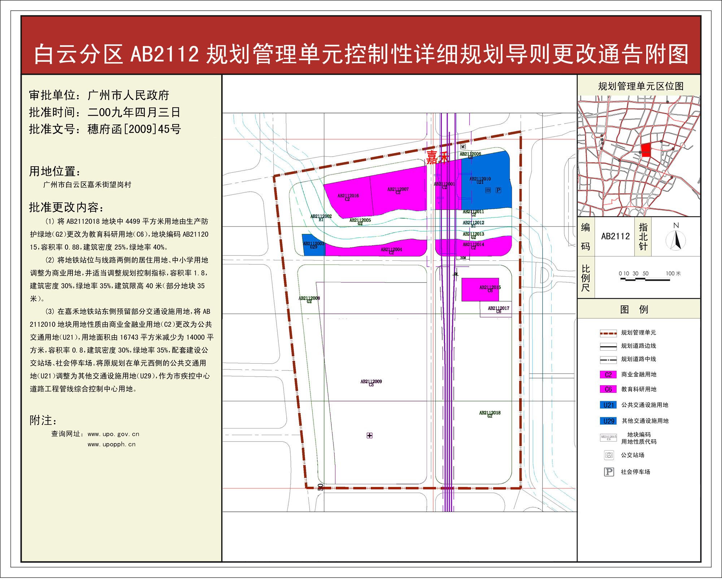This screenshot has height=588, width=722.
Task: Click the blue U21 legend swatch
Action: 608,405
